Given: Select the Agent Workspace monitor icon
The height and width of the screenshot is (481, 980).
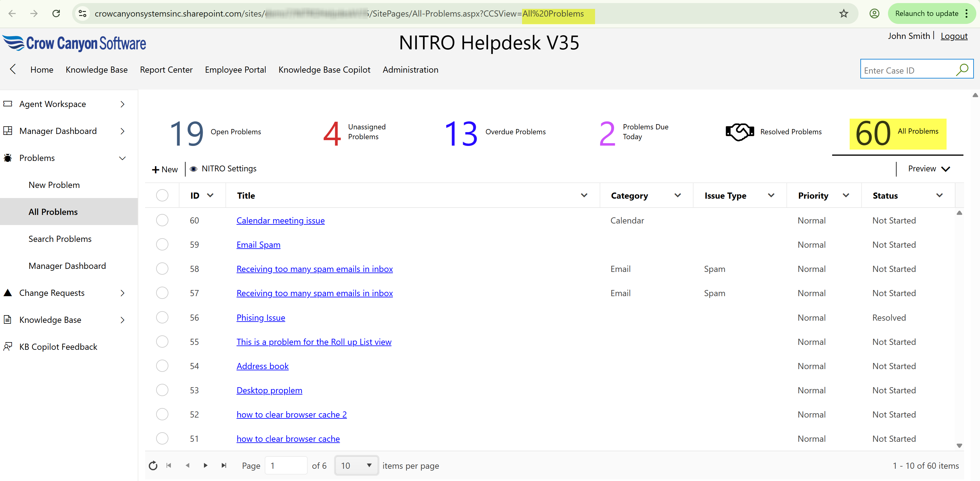Looking at the screenshot, I should (8, 103).
